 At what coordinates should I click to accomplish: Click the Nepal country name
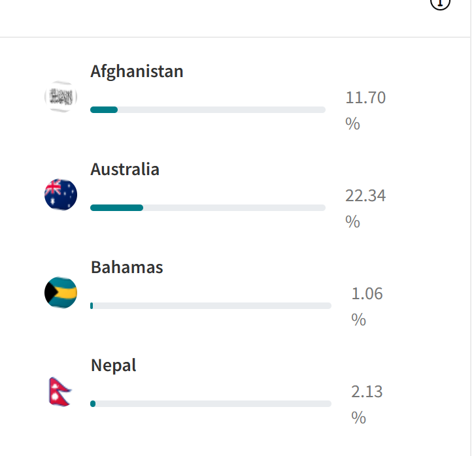click(114, 365)
